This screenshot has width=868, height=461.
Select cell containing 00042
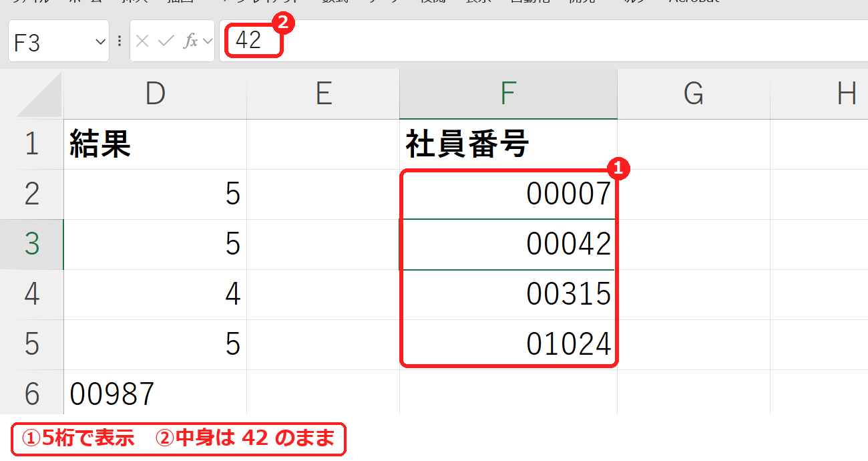click(x=508, y=245)
